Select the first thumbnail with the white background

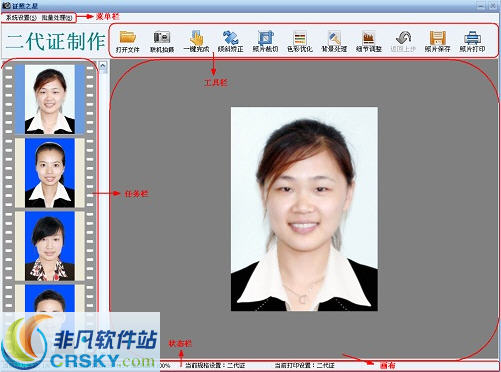[50, 99]
